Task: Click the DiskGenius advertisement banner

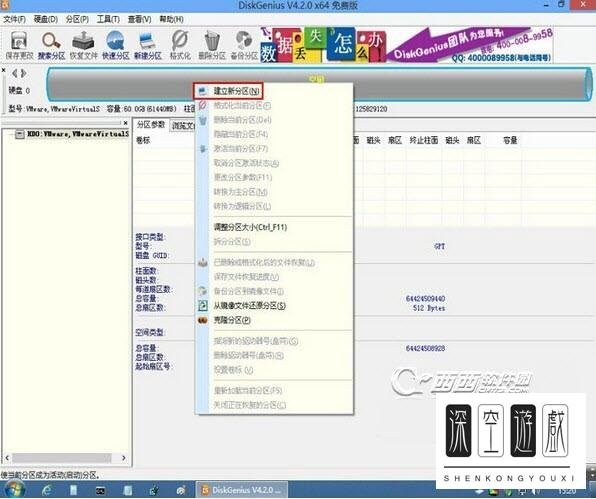Action: tap(406, 45)
